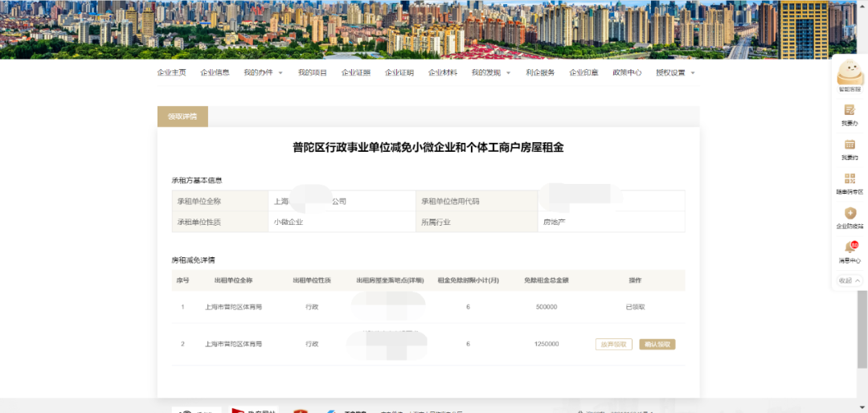The image size is (868, 413).
Task: Open 消息中心 notification bell
Action: (x=850, y=247)
